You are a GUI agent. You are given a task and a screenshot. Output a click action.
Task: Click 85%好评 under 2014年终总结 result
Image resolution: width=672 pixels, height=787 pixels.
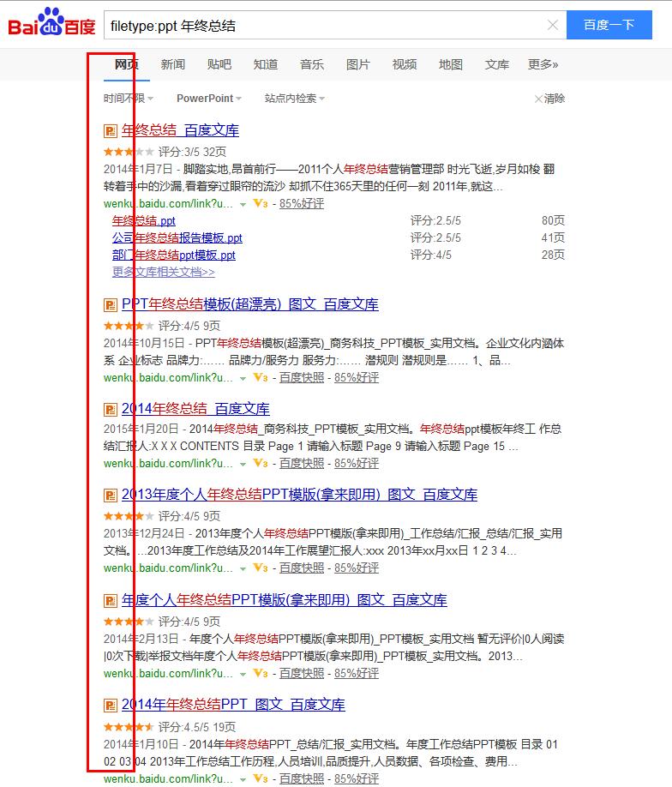pyautogui.click(x=357, y=463)
